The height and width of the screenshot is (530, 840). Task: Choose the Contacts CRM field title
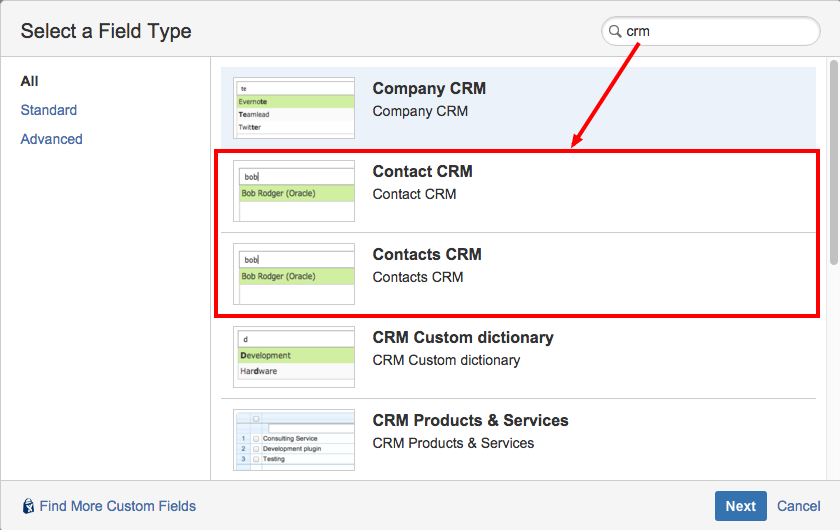coord(426,254)
